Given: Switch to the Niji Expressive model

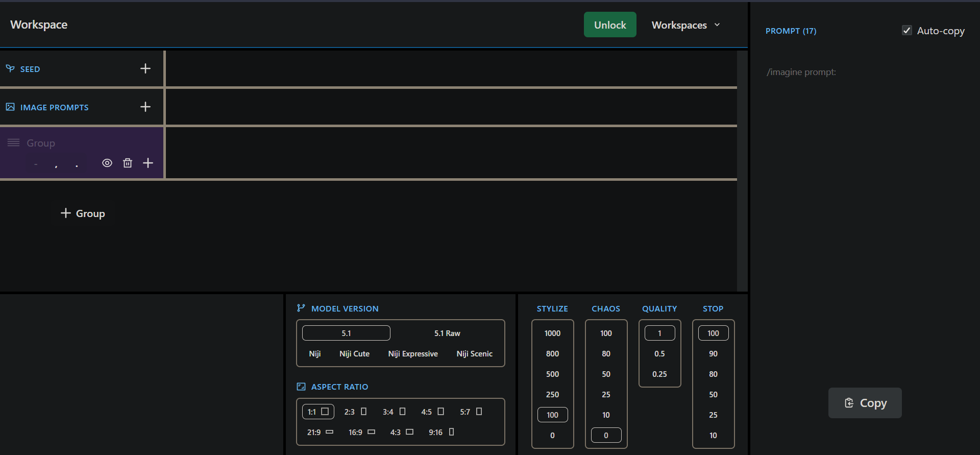Looking at the screenshot, I should click(x=412, y=353).
